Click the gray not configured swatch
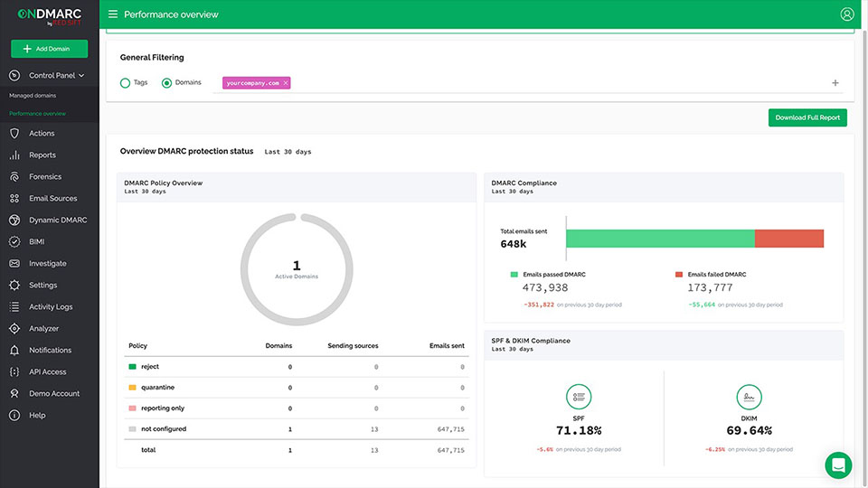868x488 pixels. pyautogui.click(x=132, y=428)
